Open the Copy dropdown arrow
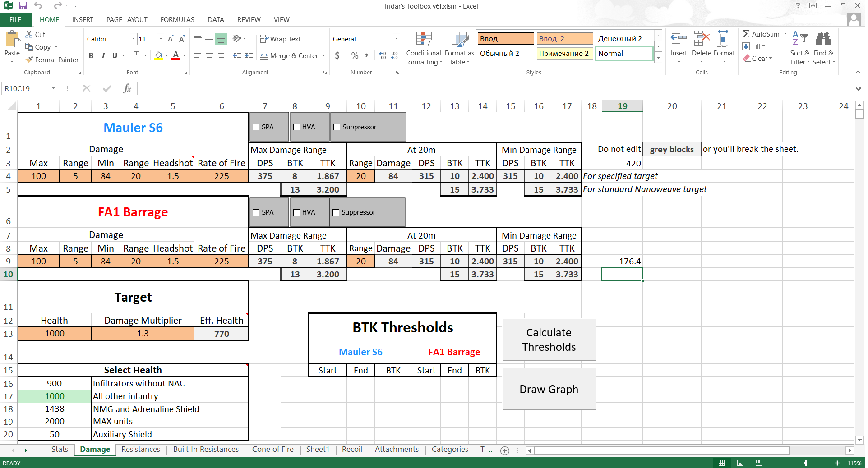This screenshot has height=468, width=868. pos(56,47)
